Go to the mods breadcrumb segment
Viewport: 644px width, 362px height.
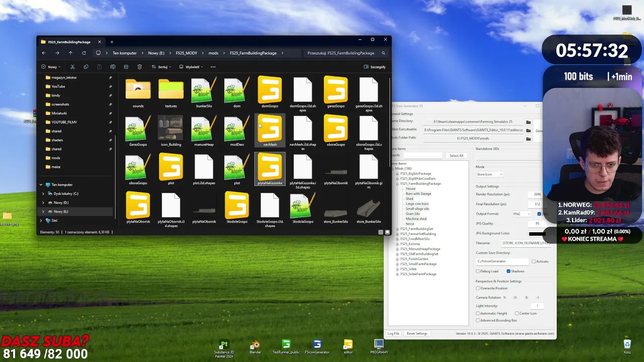tap(213, 53)
